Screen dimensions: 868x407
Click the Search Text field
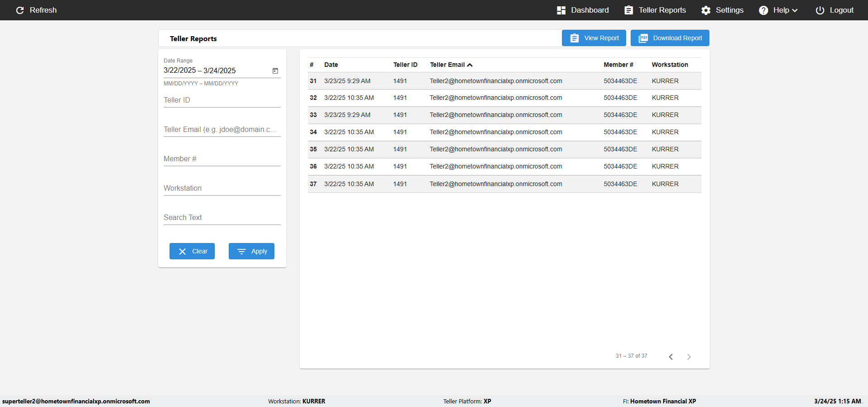pyautogui.click(x=222, y=218)
